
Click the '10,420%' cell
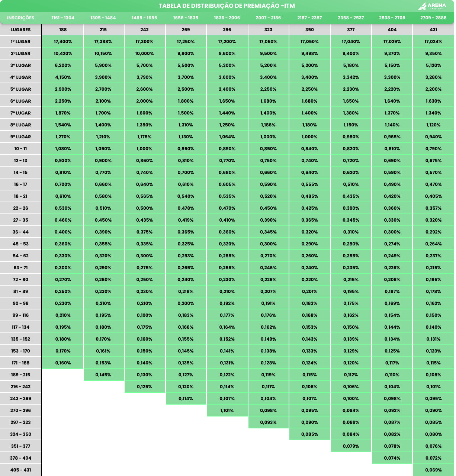tap(63, 54)
